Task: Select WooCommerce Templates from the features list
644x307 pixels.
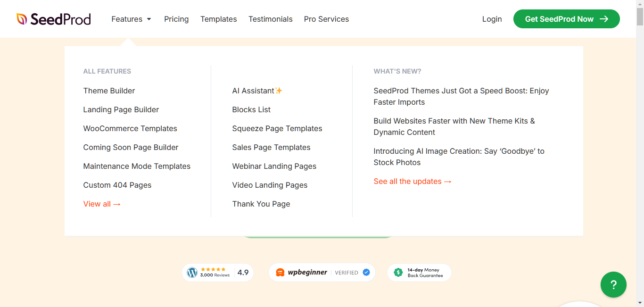Action: point(130,128)
